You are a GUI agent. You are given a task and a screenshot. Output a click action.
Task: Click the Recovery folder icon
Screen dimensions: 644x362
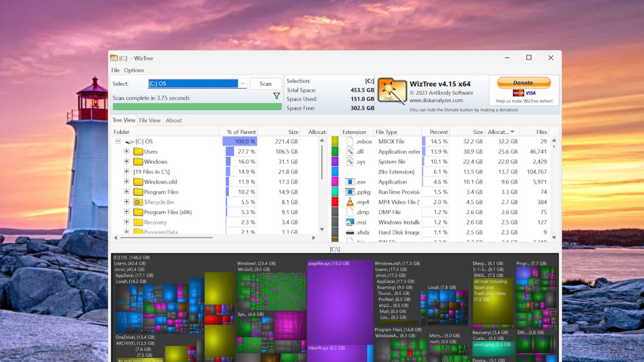tap(138, 223)
